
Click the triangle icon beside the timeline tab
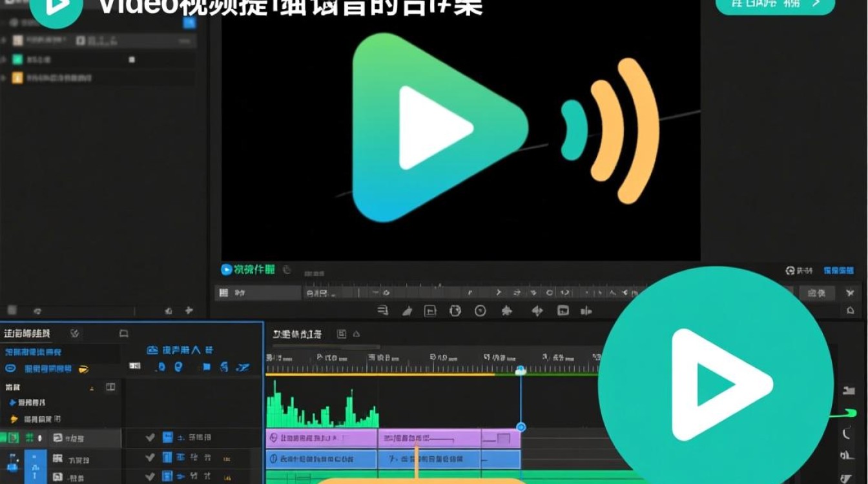point(356,334)
